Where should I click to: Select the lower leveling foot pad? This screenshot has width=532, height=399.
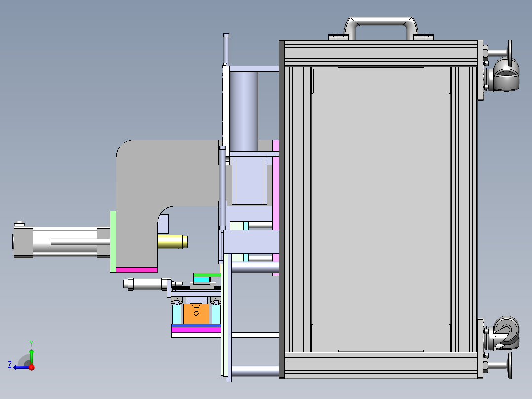tap(510, 365)
